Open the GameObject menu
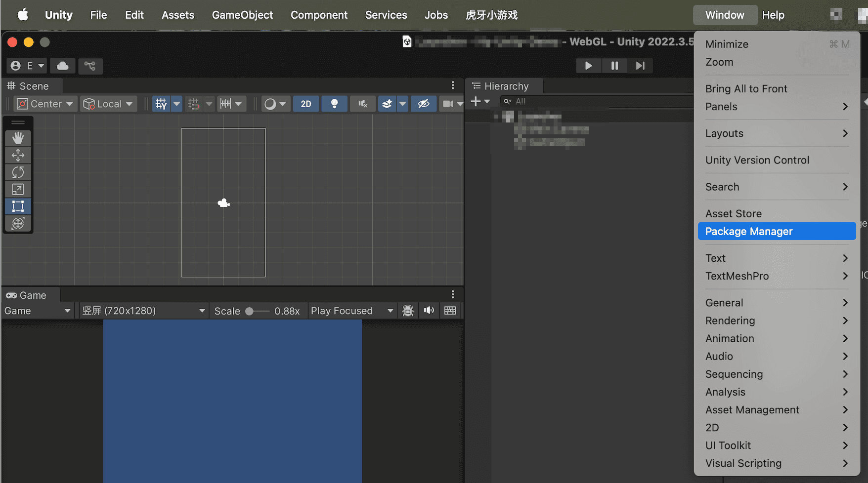 click(x=242, y=15)
